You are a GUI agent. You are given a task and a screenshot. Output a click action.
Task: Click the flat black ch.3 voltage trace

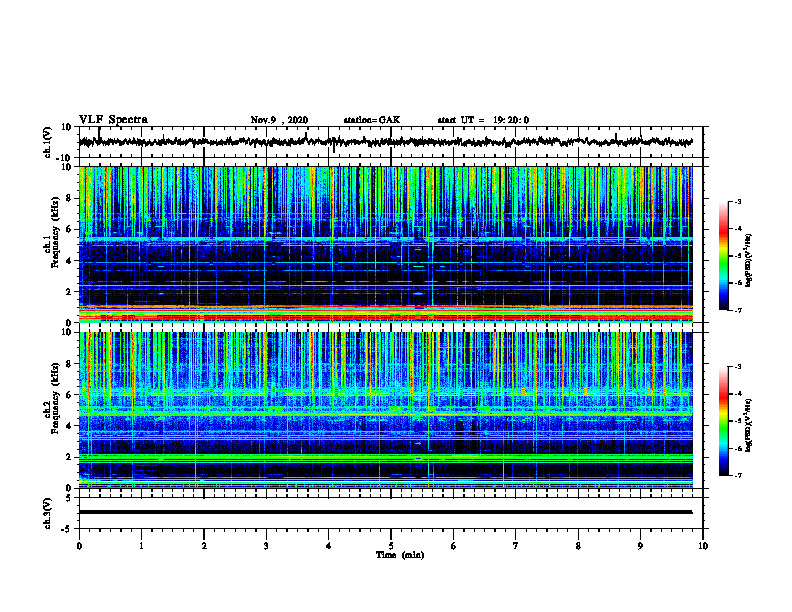385,512
